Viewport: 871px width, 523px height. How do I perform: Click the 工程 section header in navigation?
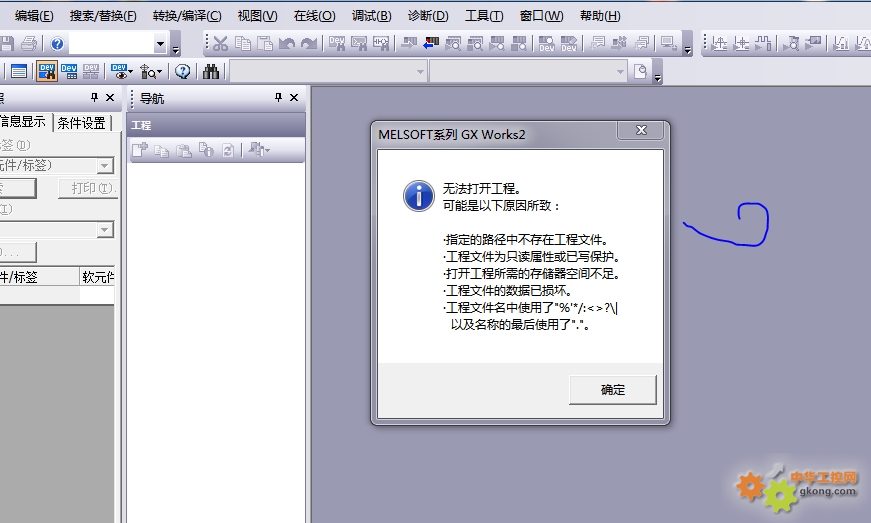click(216, 125)
